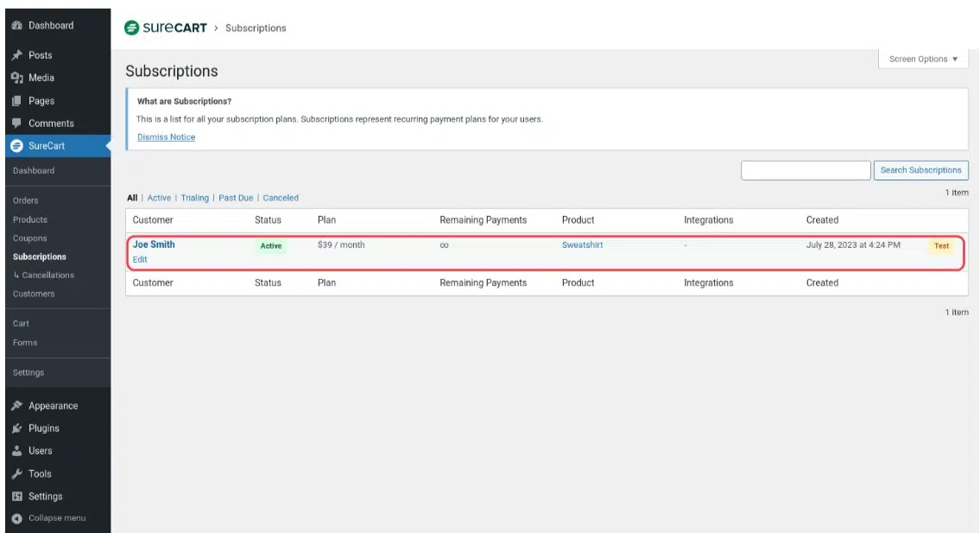Click the Pages icon in sidebar
This screenshot has width=980, height=533.
(16, 101)
